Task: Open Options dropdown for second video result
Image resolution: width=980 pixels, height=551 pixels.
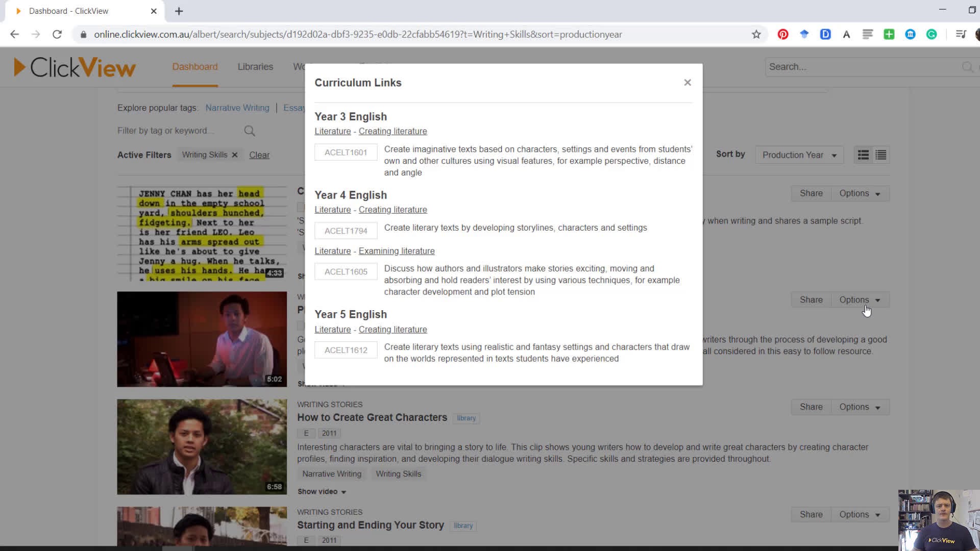Action: pos(860,300)
